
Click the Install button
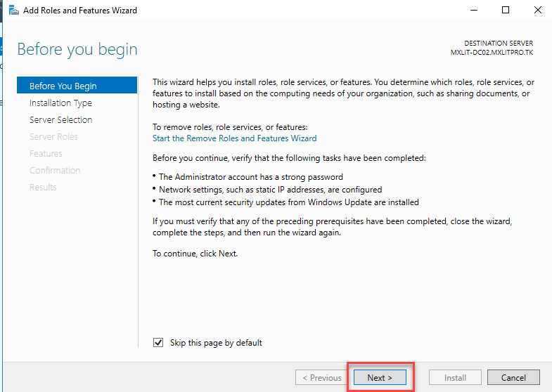tap(455, 377)
